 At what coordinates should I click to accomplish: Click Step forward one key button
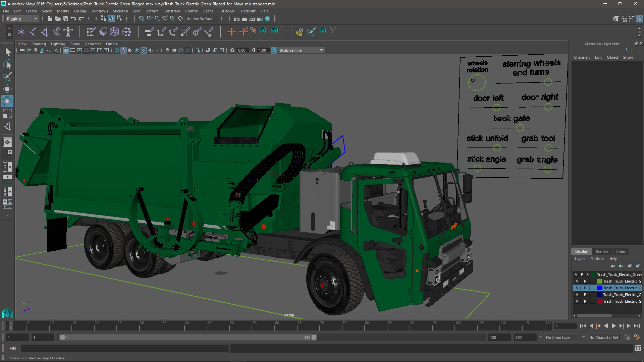[x=621, y=326]
